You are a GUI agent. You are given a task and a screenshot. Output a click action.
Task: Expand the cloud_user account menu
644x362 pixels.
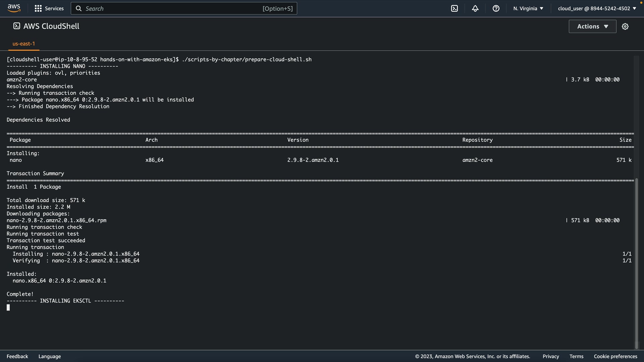[597, 8]
